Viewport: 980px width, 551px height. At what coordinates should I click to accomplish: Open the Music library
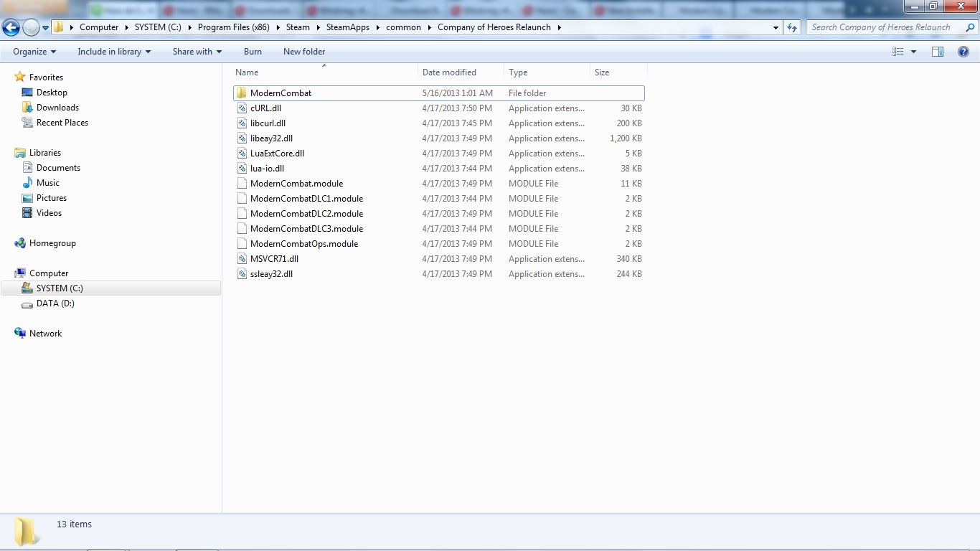point(48,183)
